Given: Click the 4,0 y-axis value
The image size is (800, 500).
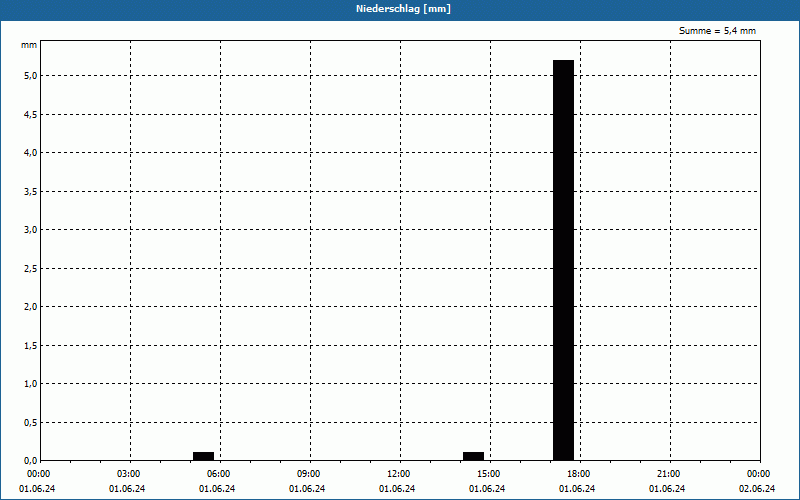Looking at the screenshot, I should click(31, 153).
